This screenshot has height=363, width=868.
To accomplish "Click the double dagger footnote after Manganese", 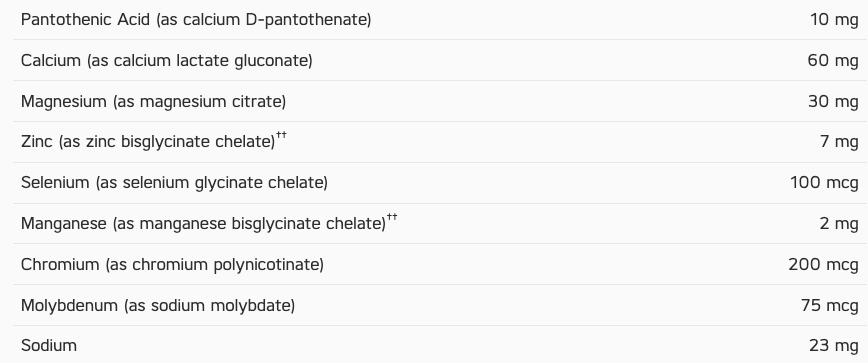I will [x=392, y=217].
